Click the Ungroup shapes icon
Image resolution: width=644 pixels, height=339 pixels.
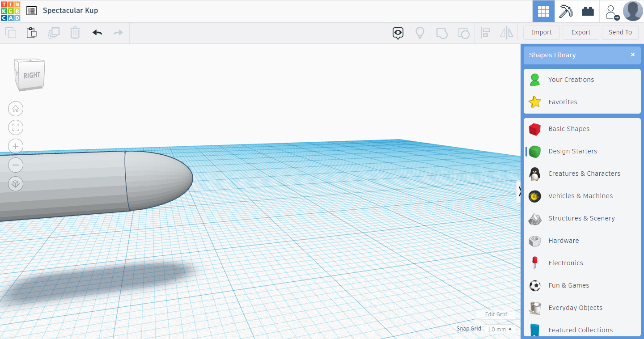click(x=464, y=33)
